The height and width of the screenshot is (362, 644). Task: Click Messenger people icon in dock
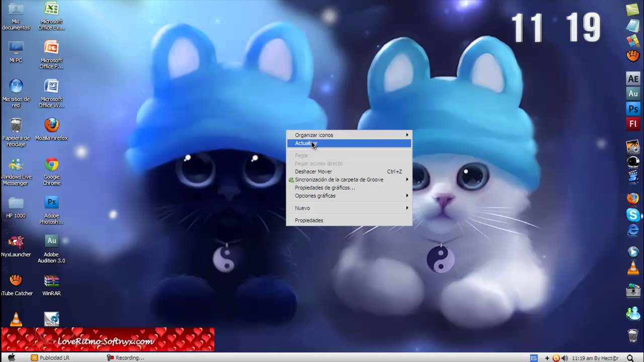(633, 313)
